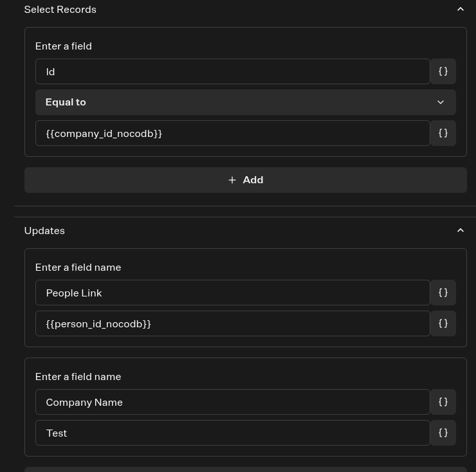Screen dimensions: 476x472
Task: Insert variable for Company Name field
Action: click(x=443, y=402)
